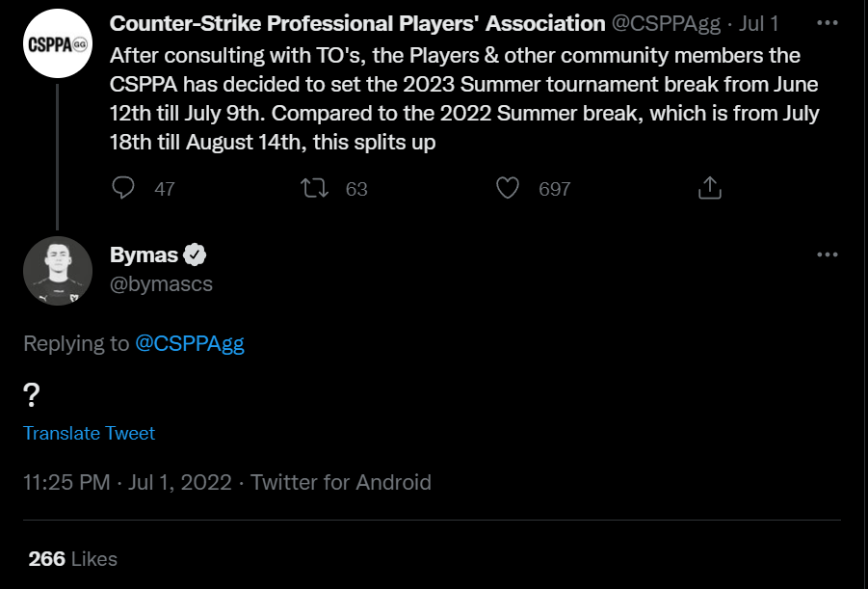This screenshot has height=589, width=868.
Task: Open the more options menu on Bymas's reply
Action: [825, 254]
